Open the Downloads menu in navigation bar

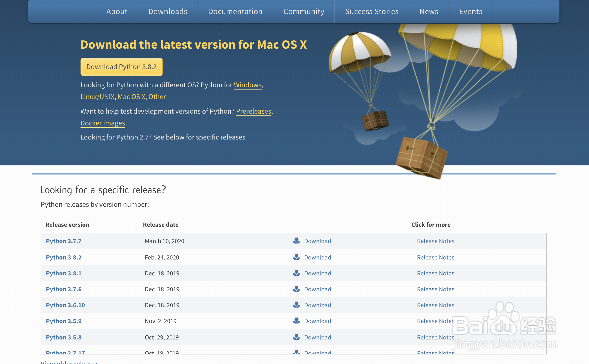pyautogui.click(x=168, y=11)
